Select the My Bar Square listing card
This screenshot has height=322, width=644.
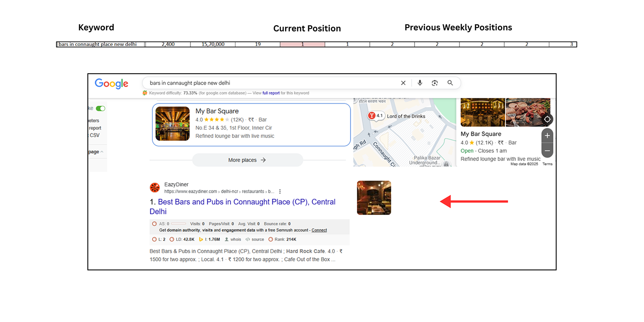(251, 125)
